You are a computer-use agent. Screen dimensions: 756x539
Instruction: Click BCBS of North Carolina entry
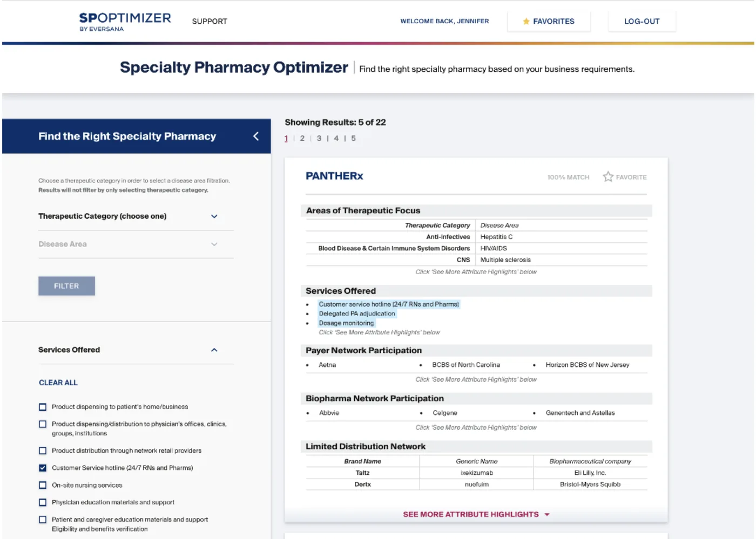(x=466, y=365)
